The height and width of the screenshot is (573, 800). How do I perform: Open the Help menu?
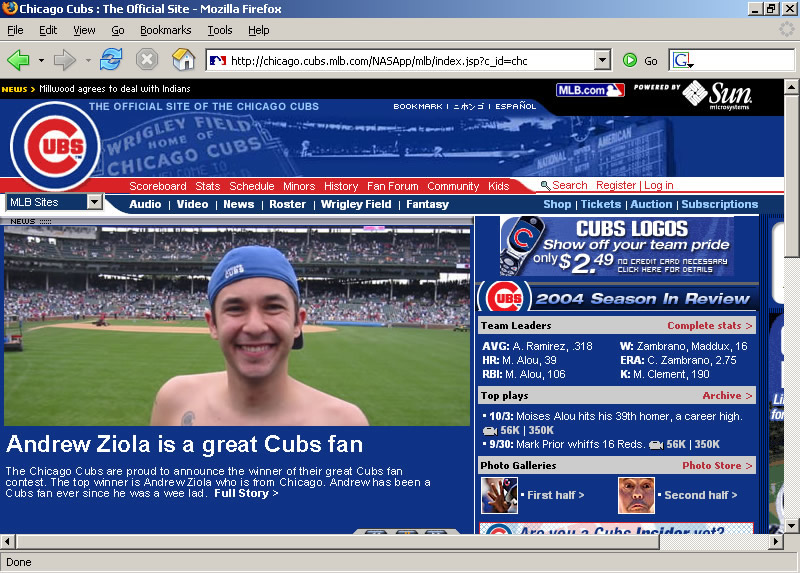point(259,30)
